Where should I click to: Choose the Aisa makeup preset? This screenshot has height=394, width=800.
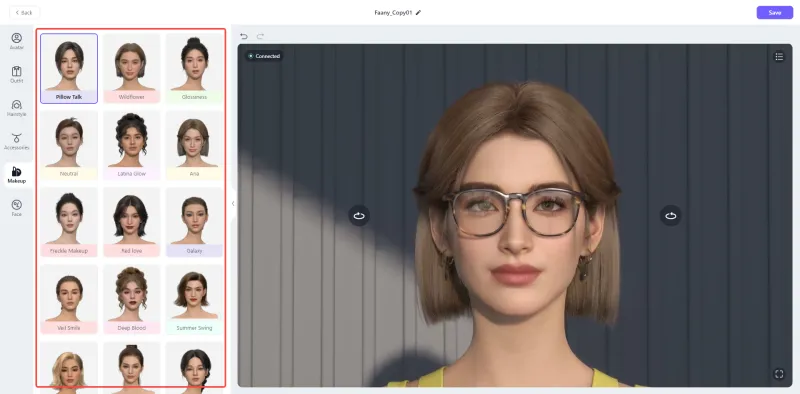click(194, 145)
